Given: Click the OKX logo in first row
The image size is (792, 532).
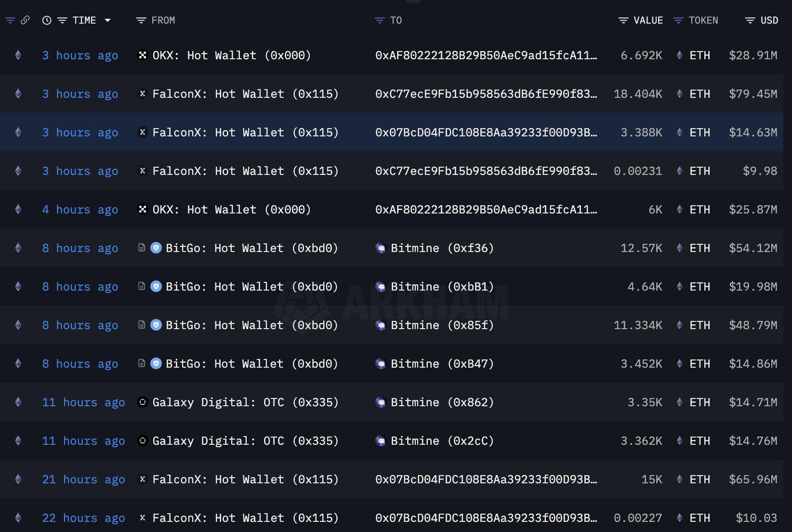Looking at the screenshot, I should tap(142, 55).
